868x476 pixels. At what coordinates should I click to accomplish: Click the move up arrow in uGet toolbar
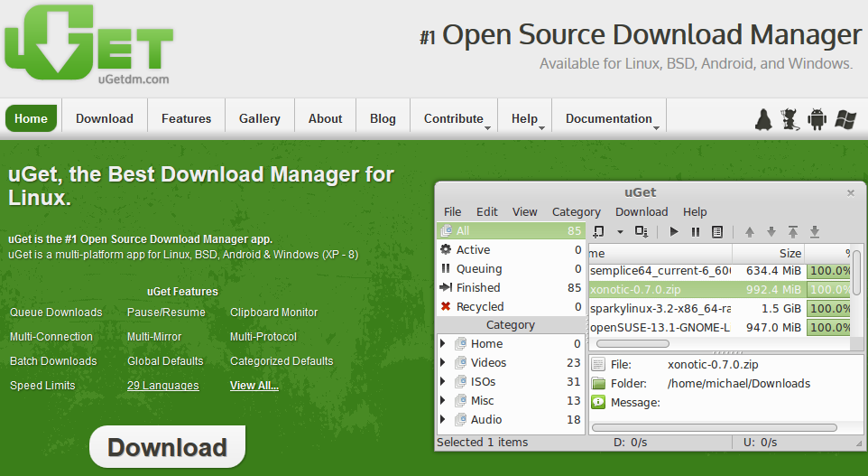(x=750, y=231)
